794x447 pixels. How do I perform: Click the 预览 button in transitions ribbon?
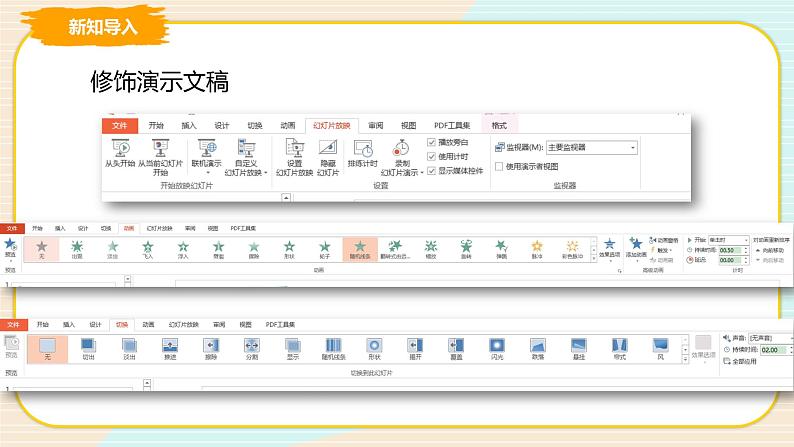click(11, 346)
